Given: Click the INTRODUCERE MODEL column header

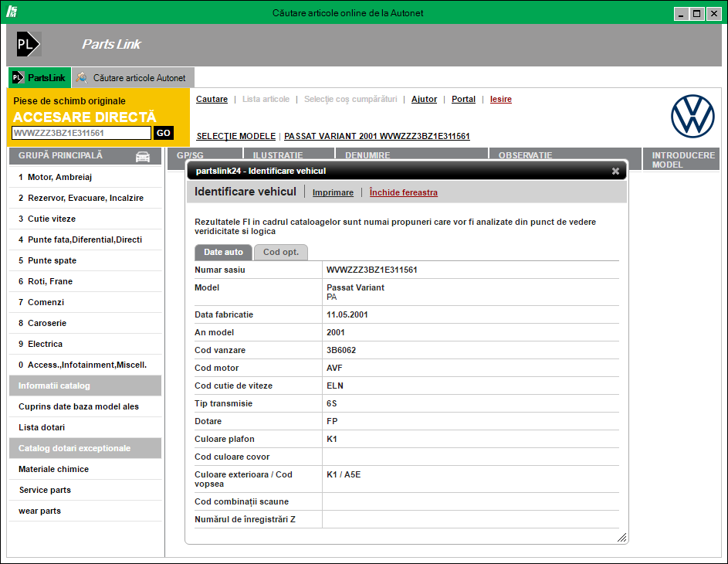Looking at the screenshot, I should tap(681, 159).
